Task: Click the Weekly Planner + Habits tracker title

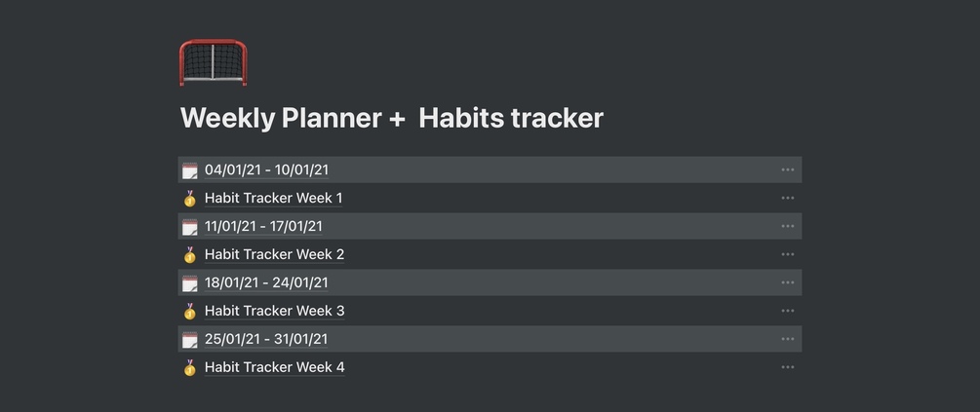Action: [391, 119]
